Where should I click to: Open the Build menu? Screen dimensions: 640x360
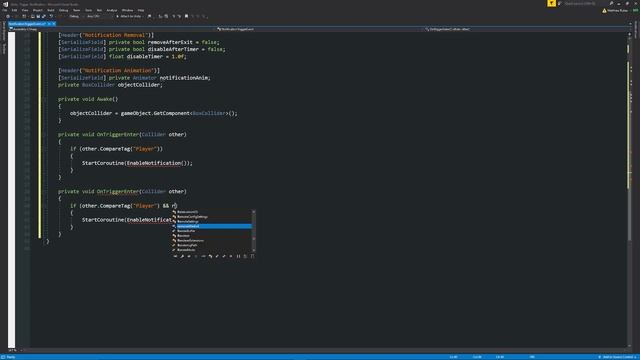tap(51, 10)
